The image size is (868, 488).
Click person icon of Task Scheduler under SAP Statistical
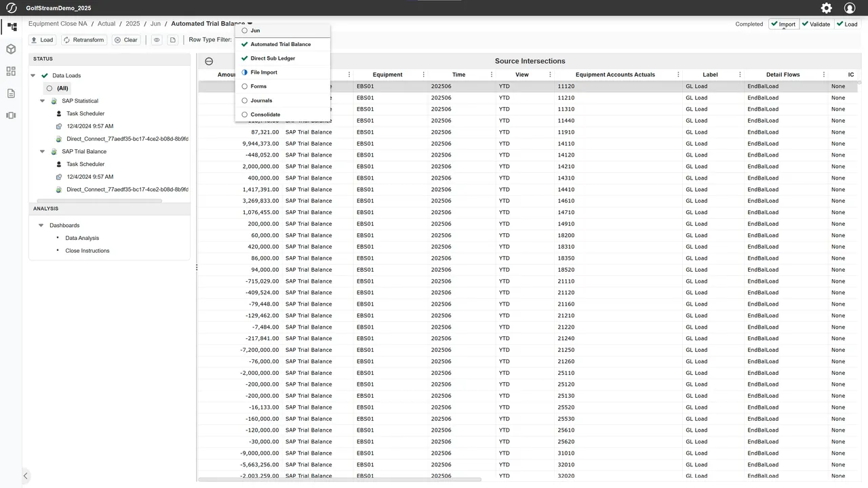(x=59, y=114)
